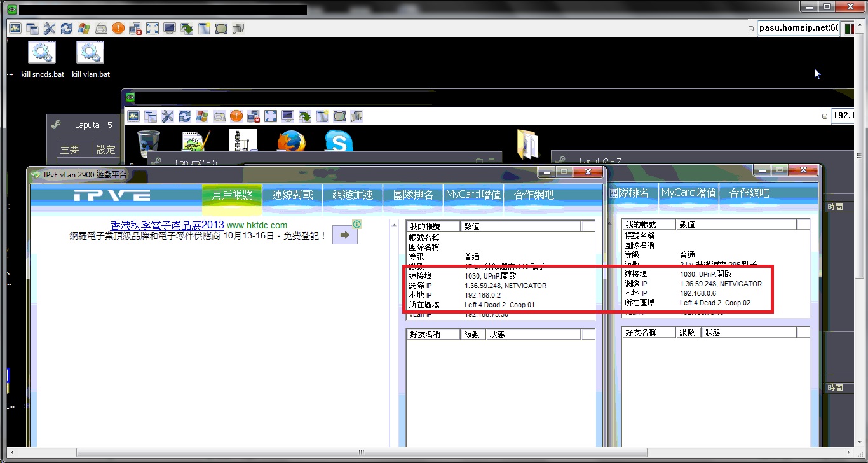This screenshot has width=868, height=463.
Task: Click orange exclamation icon in nested VNC toolbar
Action: 236,116
